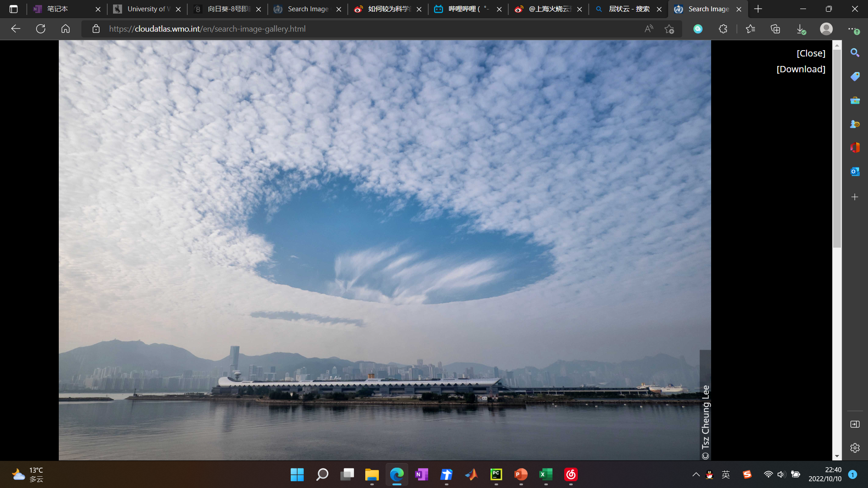Toggle the sidebar hide panel button
This screenshot has width=868, height=488.
[x=854, y=424]
